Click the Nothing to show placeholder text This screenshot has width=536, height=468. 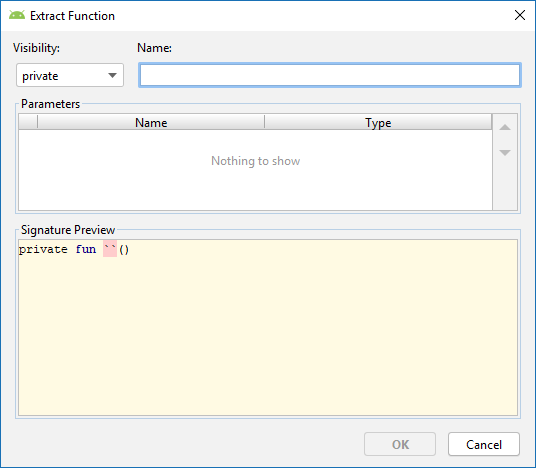pyautogui.click(x=255, y=161)
